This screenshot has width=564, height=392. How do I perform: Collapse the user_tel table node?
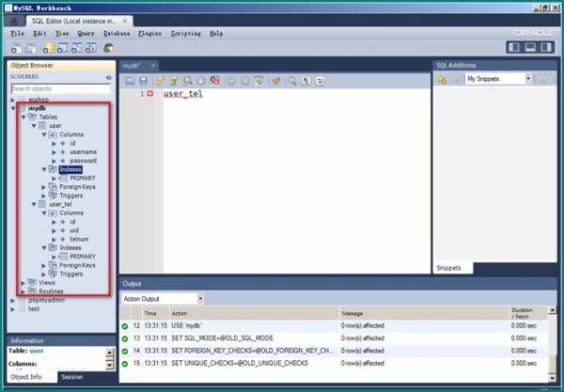point(34,204)
